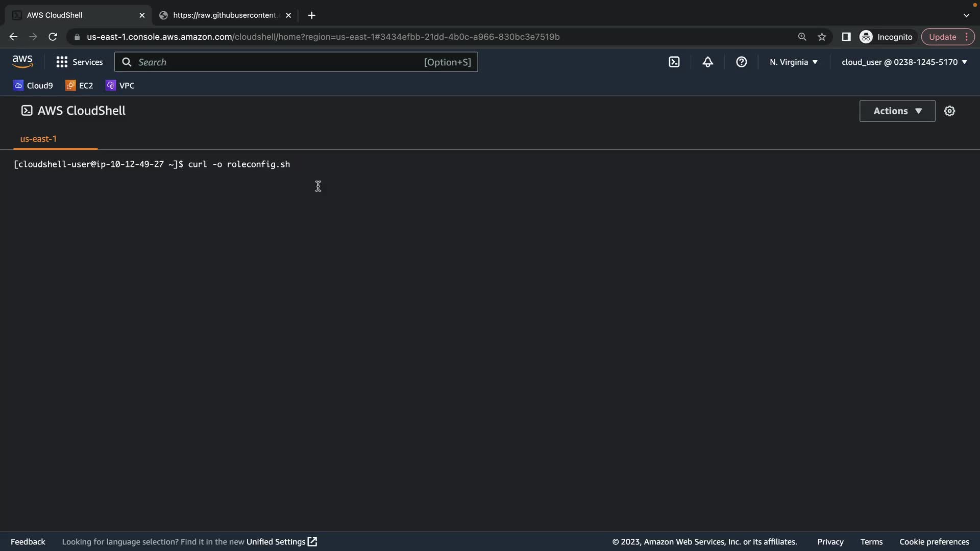Bookmark this page with star icon
Screen dimensions: 980x551
[822, 37]
